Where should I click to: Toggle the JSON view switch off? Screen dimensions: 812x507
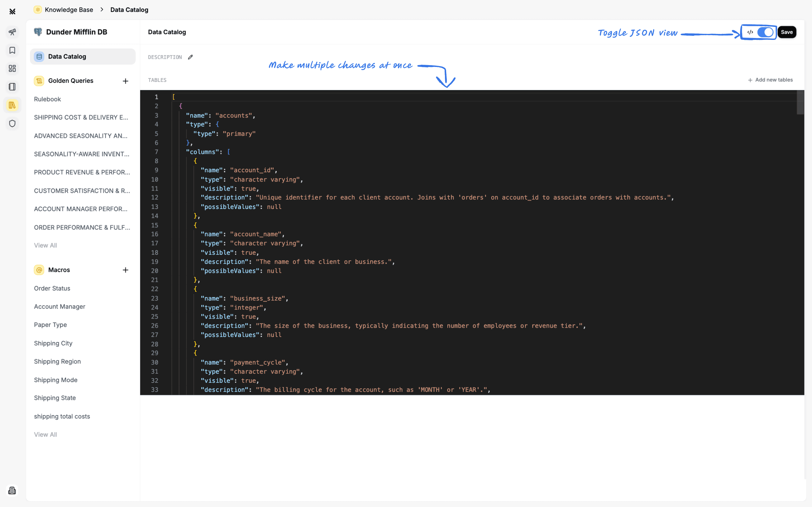pos(765,32)
